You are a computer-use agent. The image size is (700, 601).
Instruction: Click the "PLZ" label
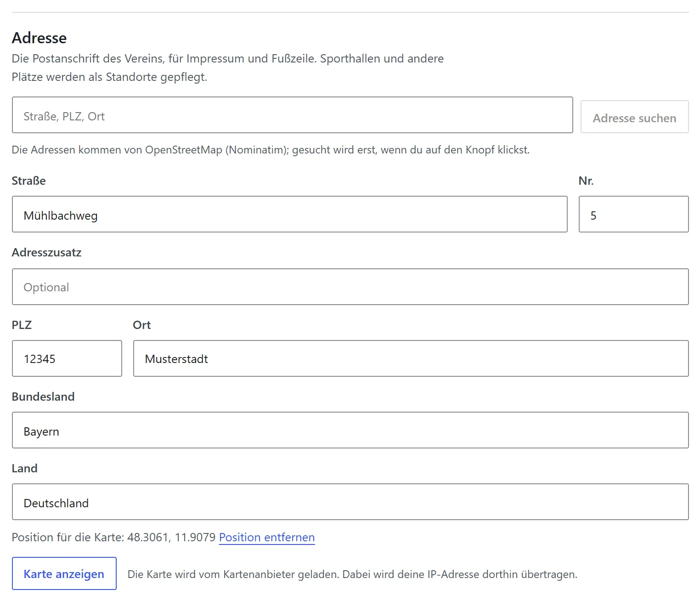point(22,325)
